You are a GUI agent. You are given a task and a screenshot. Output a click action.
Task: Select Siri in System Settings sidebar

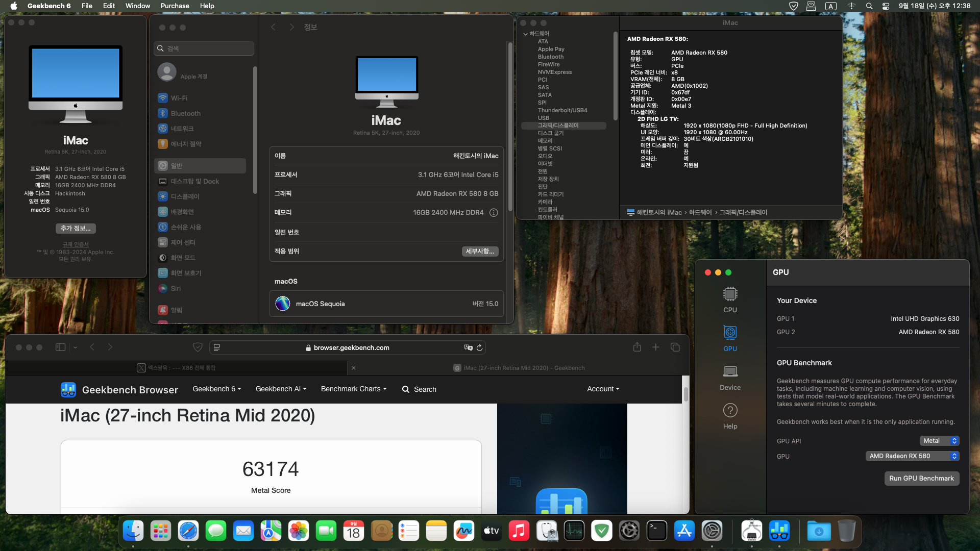pyautogui.click(x=200, y=288)
